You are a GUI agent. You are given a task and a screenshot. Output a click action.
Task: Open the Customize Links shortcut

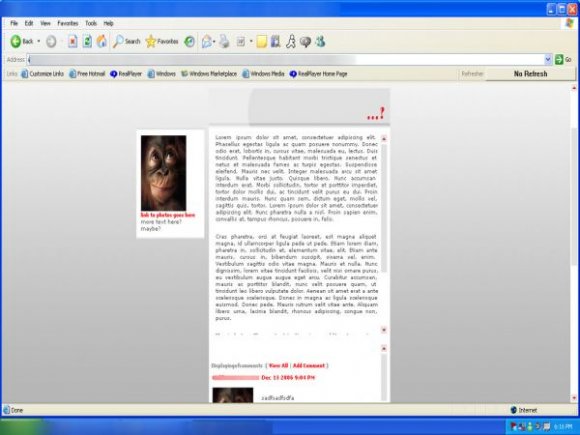42,74
